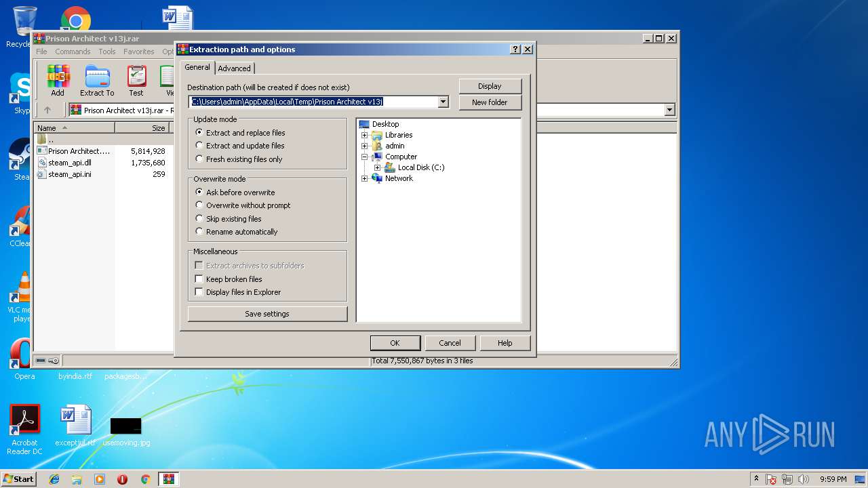
Task: Select Extract and replace files option
Action: 239,133
